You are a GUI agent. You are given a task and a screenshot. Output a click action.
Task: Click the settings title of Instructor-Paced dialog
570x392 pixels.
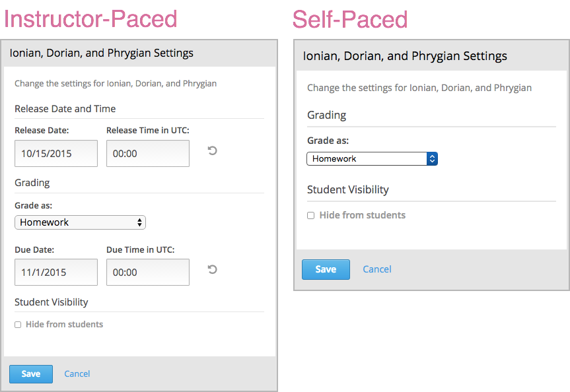[102, 53]
